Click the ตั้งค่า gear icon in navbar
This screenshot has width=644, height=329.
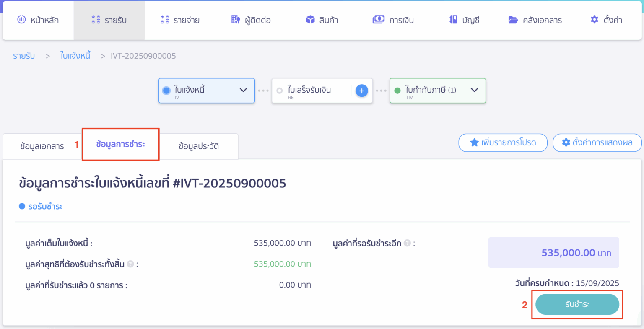[x=595, y=20]
